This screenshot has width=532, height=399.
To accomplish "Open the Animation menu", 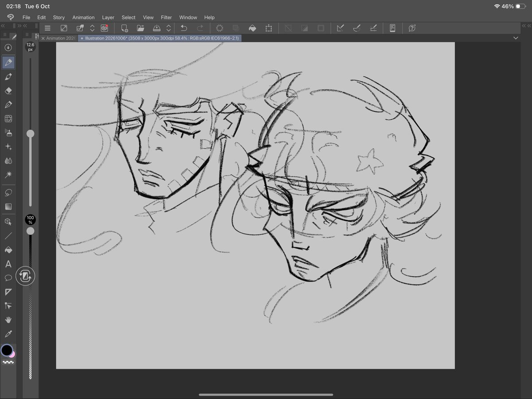I will (83, 17).
